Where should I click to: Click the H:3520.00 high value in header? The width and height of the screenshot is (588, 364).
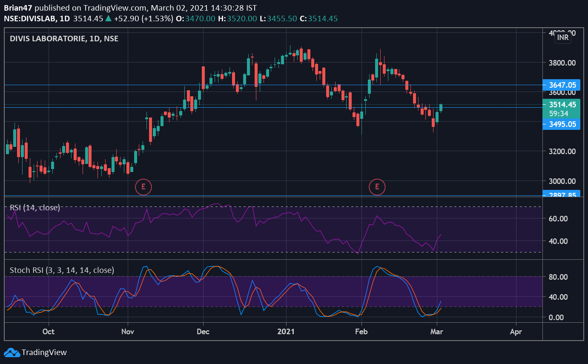pyautogui.click(x=237, y=18)
